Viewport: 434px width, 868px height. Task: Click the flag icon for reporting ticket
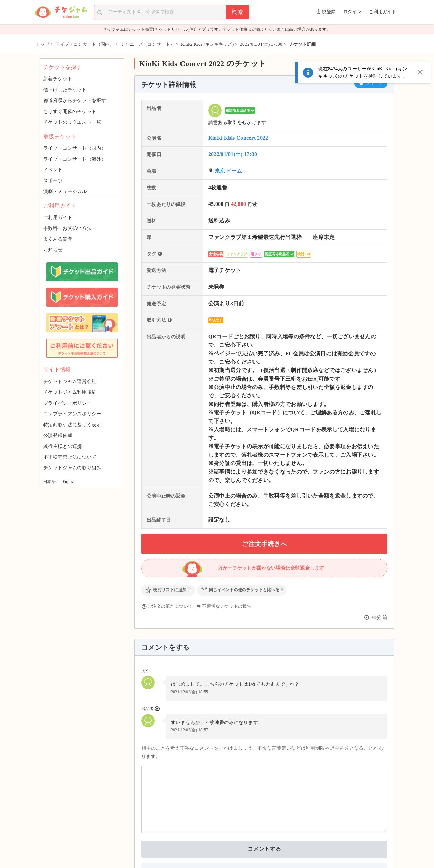199,607
